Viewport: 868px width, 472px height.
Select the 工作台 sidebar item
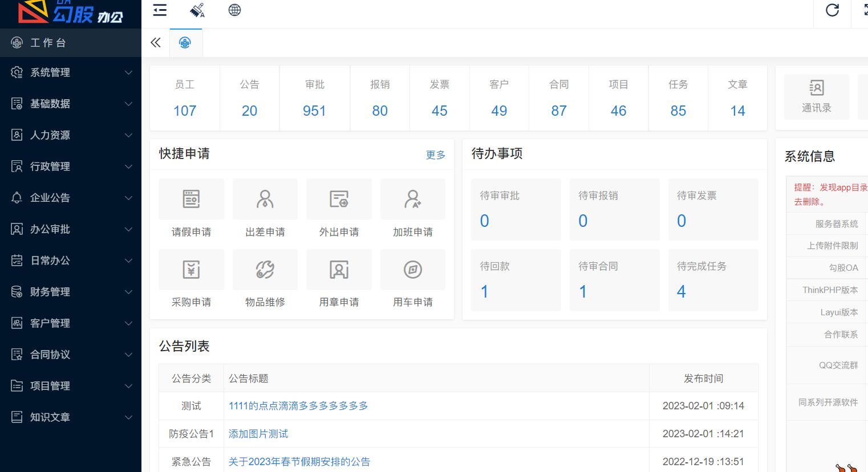pos(48,42)
